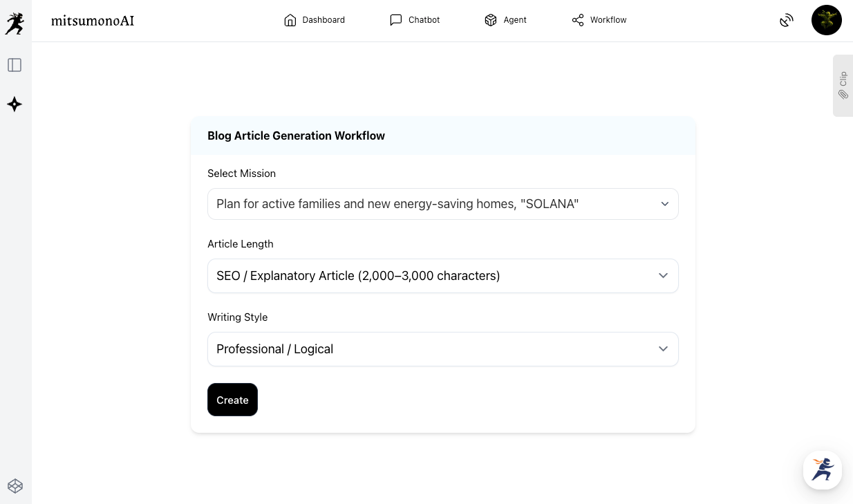Expand the Writing Style dropdown

coord(442,349)
